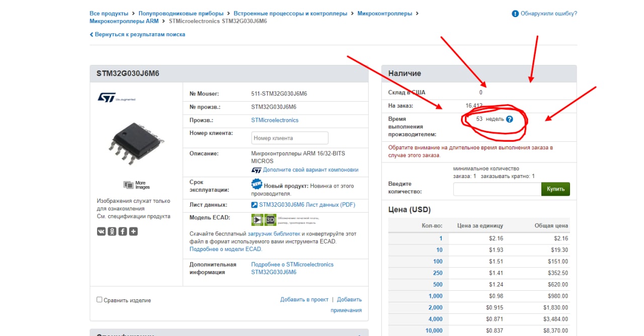Viewport: 644px width, 336px height.
Task: Select quantity break 2,000
Action: 436,308
